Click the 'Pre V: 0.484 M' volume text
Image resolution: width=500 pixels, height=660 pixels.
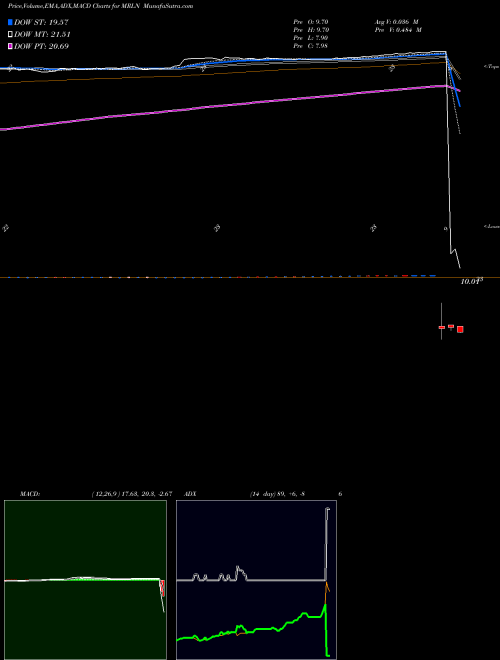click(398, 30)
